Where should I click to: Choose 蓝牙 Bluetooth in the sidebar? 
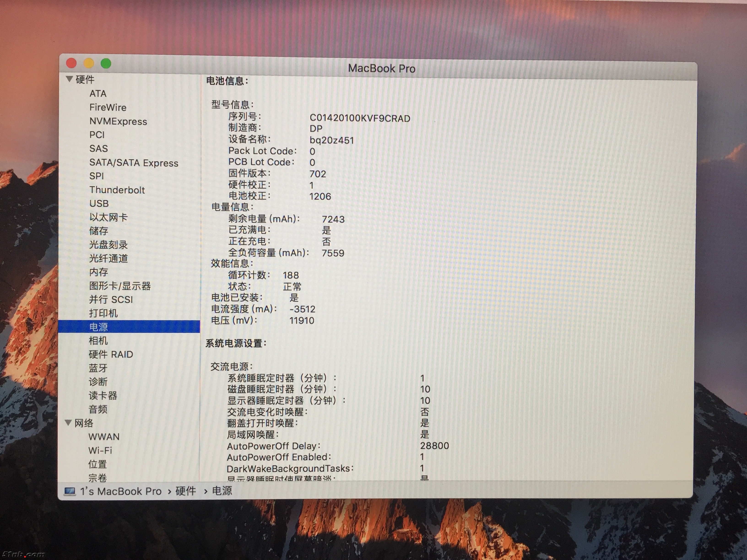point(98,368)
